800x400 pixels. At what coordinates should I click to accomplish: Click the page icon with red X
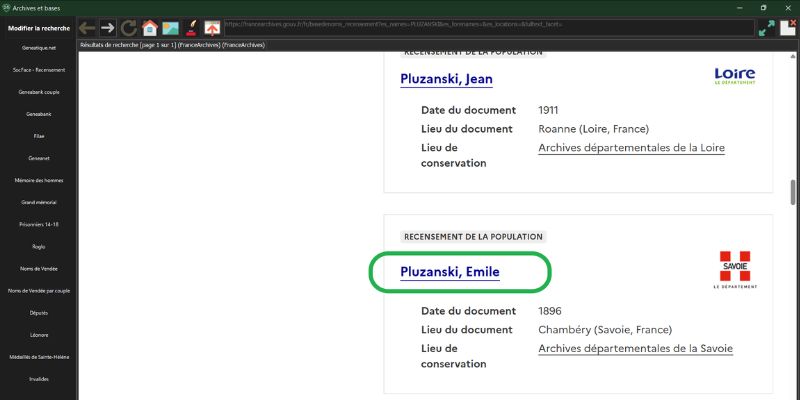[x=787, y=28]
